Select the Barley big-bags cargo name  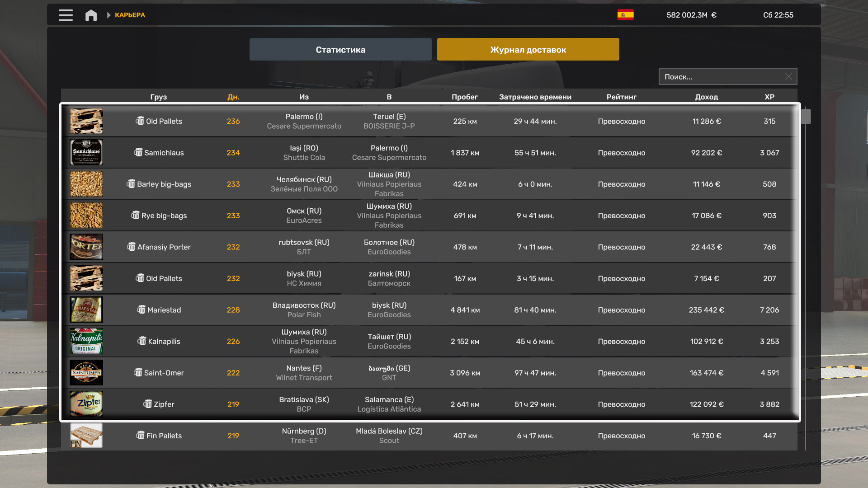coord(164,184)
